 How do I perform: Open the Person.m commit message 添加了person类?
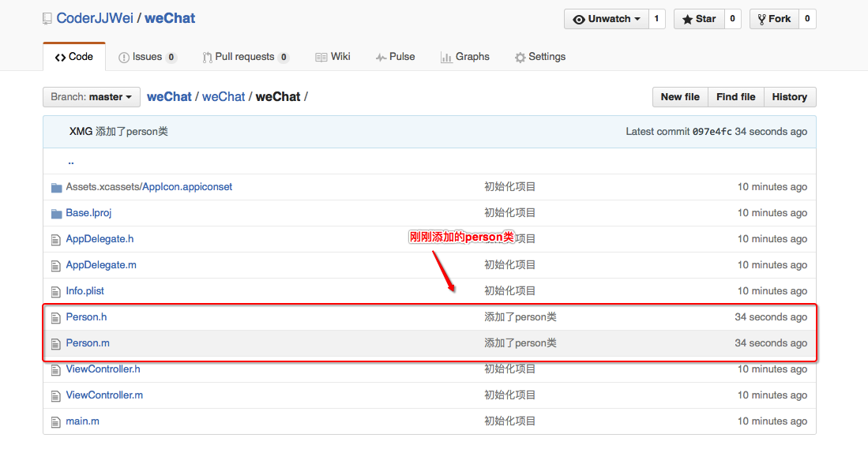(520, 343)
